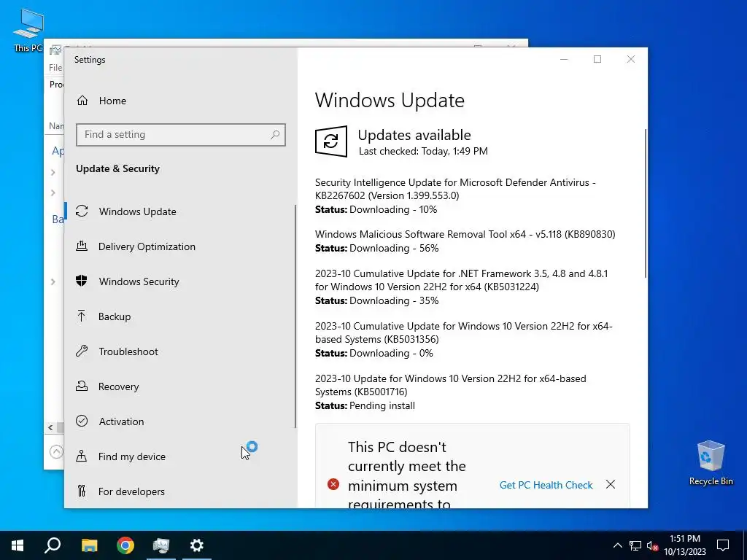The image size is (747, 560).
Task: Open the Windows Start menu
Action: click(18, 545)
